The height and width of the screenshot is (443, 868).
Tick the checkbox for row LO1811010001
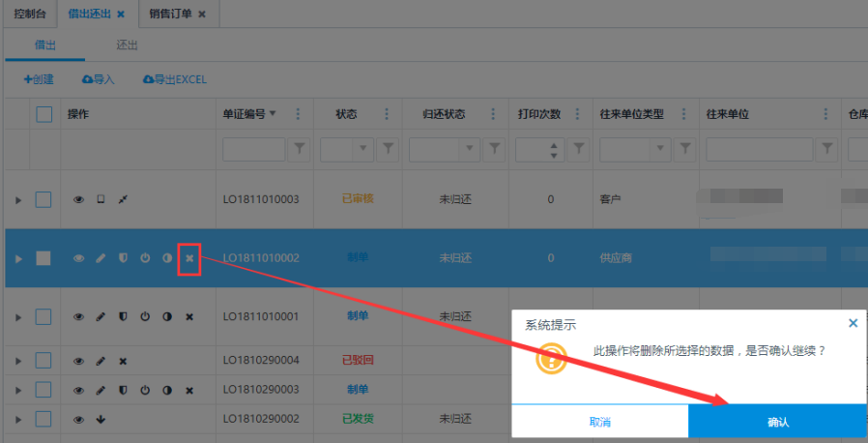pyautogui.click(x=43, y=316)
